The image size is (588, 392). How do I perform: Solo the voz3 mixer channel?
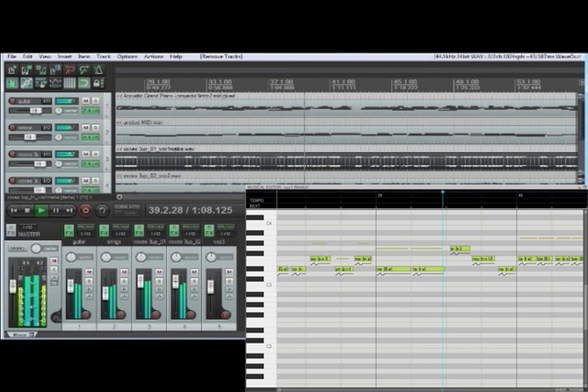(x=229, y=281)
